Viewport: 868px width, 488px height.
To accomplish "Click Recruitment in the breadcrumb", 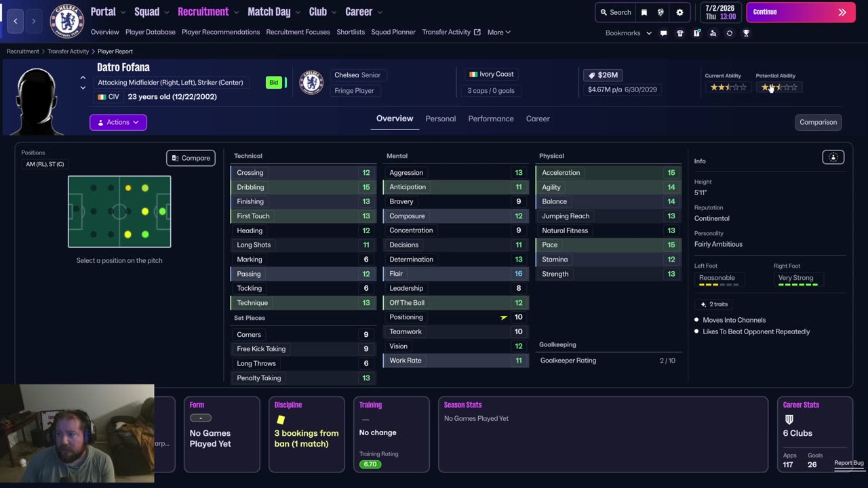I will (23, 52).
